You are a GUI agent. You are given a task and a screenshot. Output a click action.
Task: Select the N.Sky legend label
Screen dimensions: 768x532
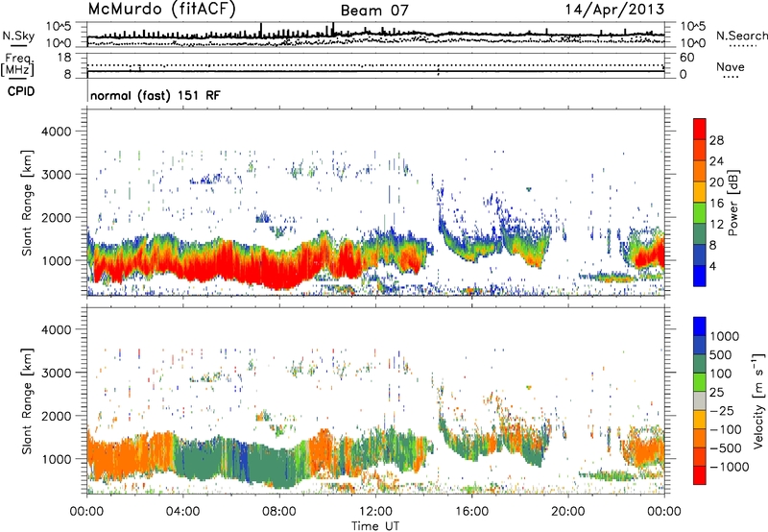18,36
